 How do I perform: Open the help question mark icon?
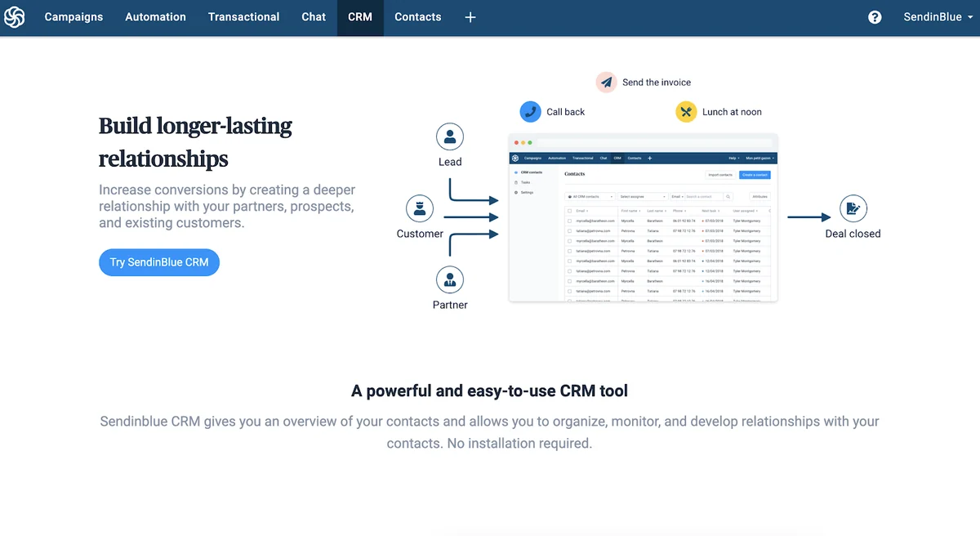click(875, 17)
